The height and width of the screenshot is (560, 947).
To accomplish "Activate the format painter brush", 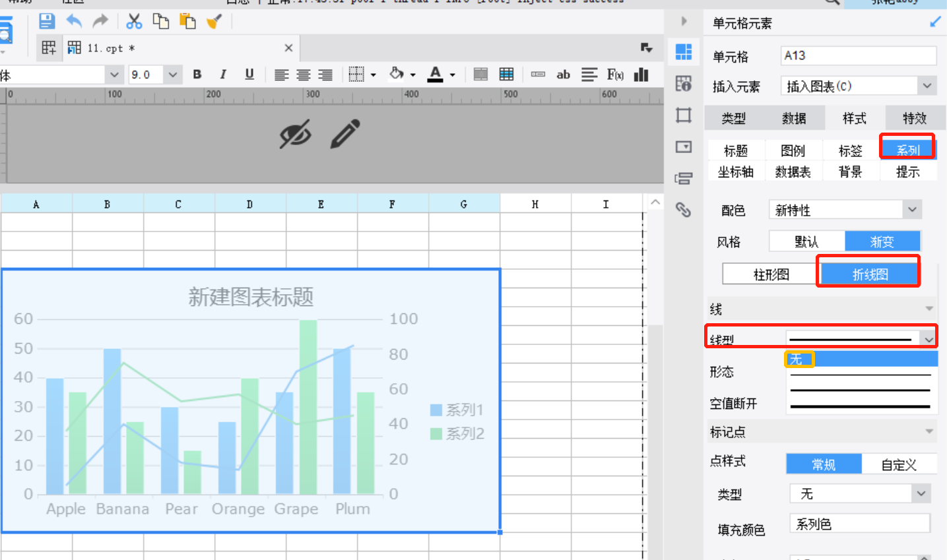I will (x=214, y=21).
